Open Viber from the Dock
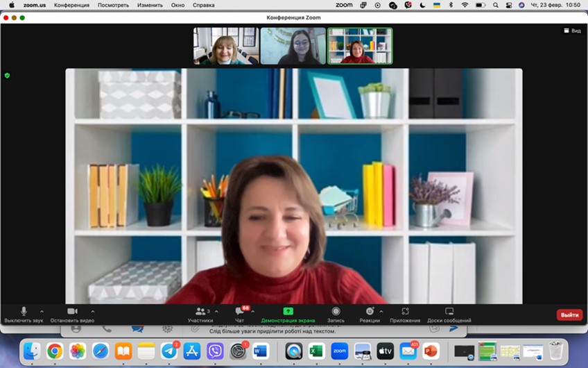The width and height of the screenshot is (588, 368). click(215, 351)
